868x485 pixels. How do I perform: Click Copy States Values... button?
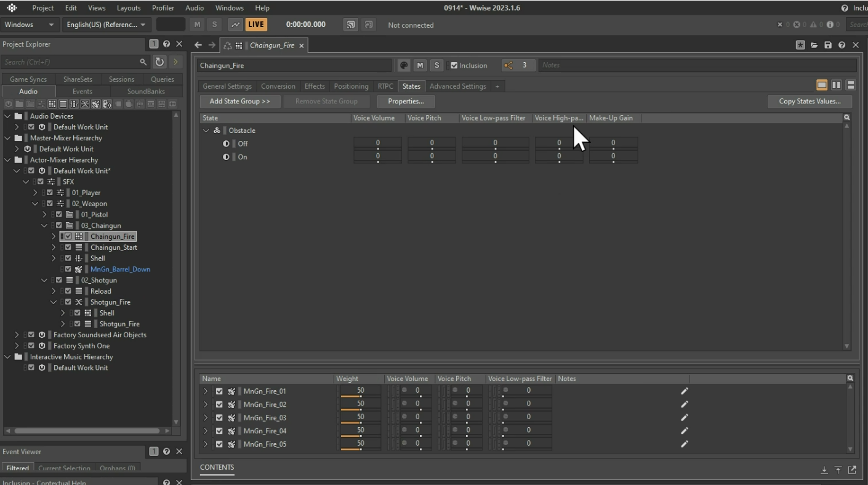(x=810, y=102)
